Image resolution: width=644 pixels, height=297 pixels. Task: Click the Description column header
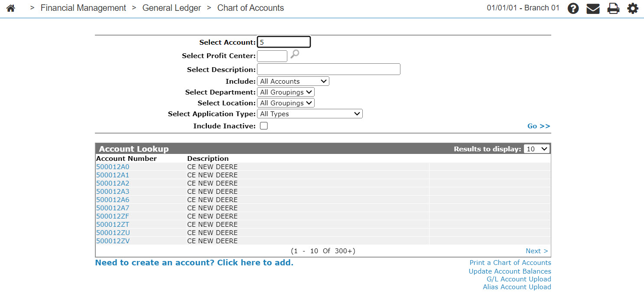[x=208, y=159]
